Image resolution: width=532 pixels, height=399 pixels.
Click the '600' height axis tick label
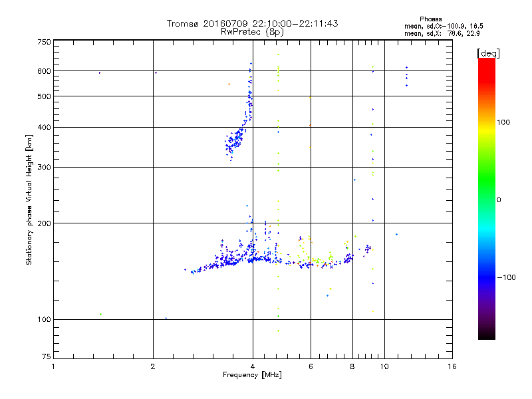tap(44, 71)
